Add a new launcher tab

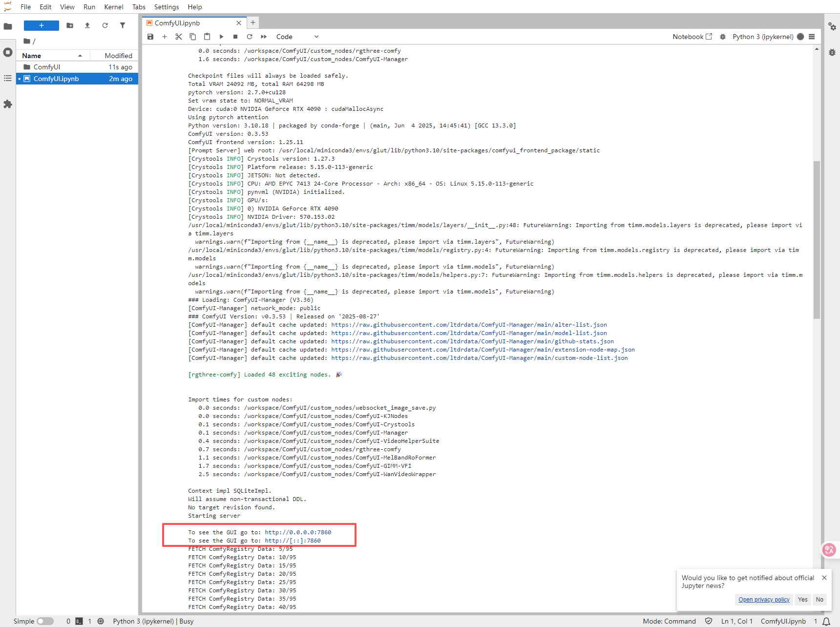253,22
